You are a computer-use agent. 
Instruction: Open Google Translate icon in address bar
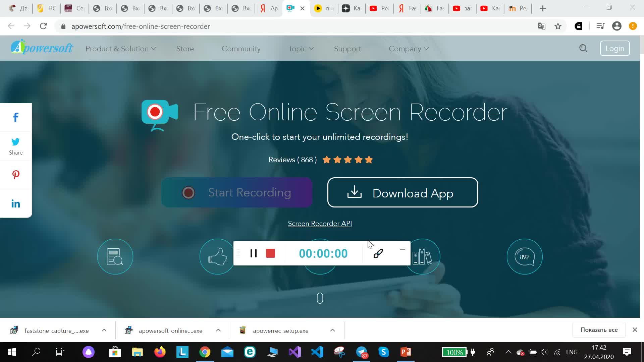pyautogui.click(x=542, y=26)
